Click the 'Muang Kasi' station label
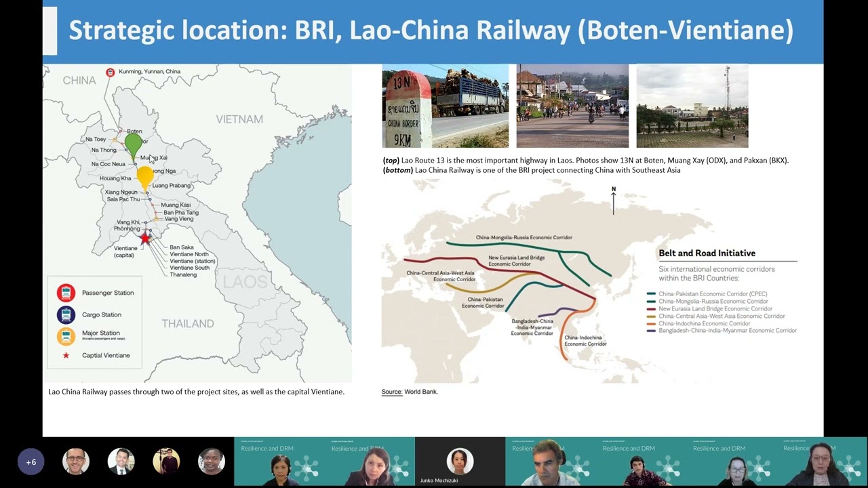Viewport: 868px width, 488px height. coord(176,205)
